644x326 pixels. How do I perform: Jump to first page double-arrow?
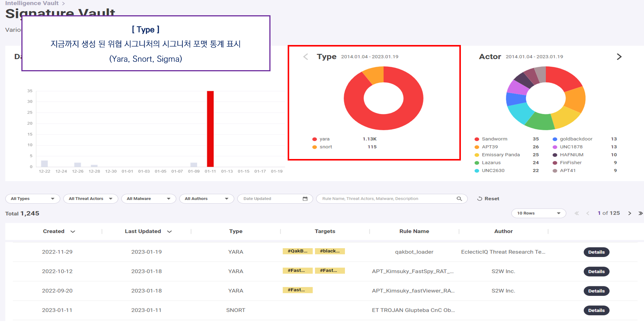tap(577, 213)
